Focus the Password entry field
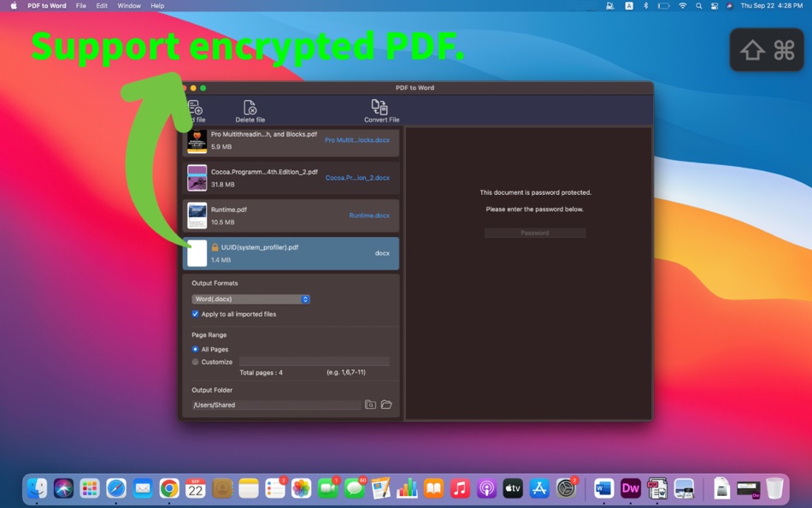Image resolution: width=812 pixels, height=508 pixels. [535, 233]
